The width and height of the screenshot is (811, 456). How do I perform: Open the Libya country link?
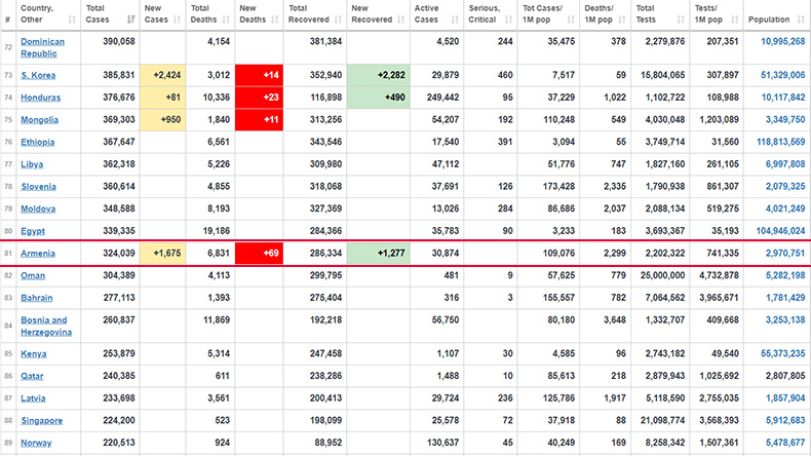point(32,164)
